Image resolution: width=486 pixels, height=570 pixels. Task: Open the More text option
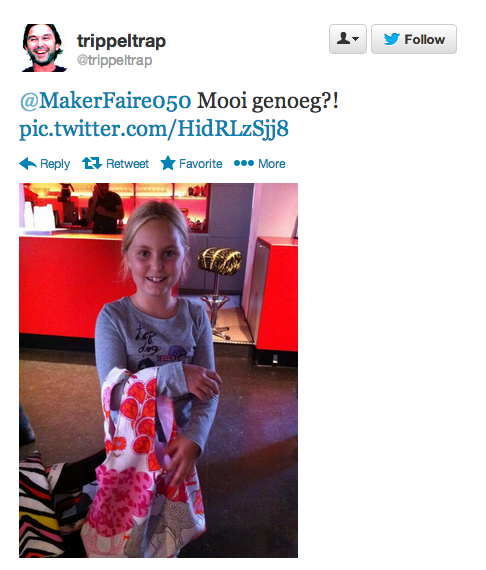tap(272, 164)
